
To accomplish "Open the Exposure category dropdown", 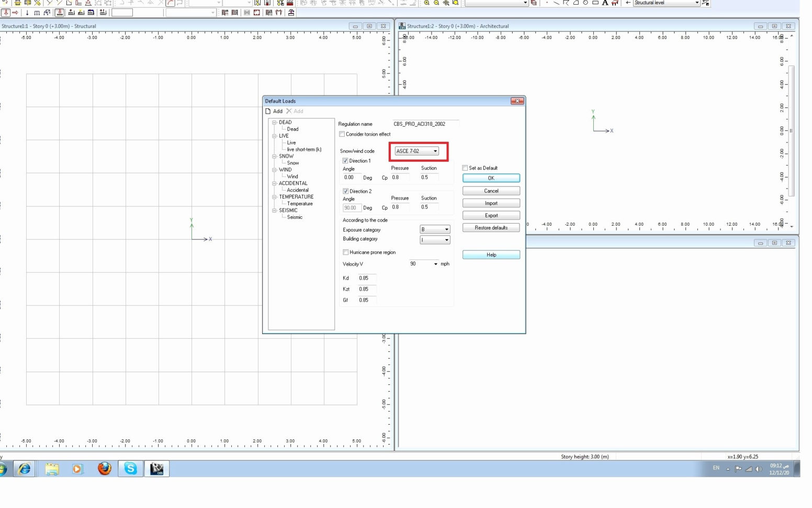I will point(447,229).
